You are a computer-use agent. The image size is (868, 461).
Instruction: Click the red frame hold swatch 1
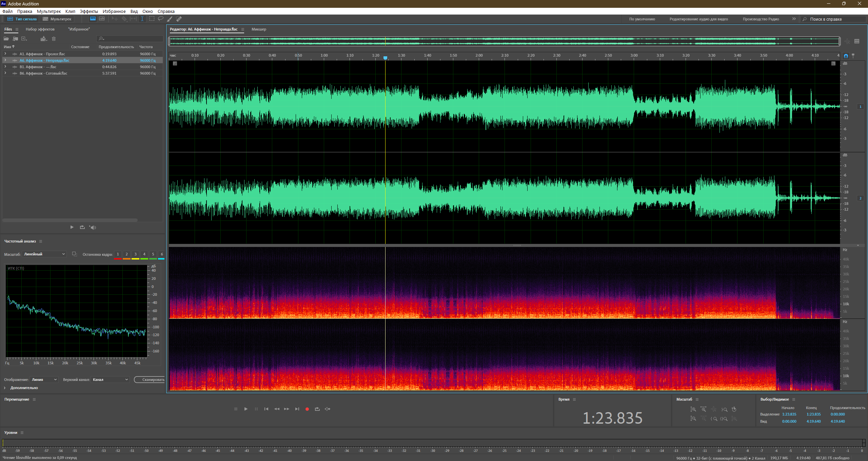tap(118, 255)
